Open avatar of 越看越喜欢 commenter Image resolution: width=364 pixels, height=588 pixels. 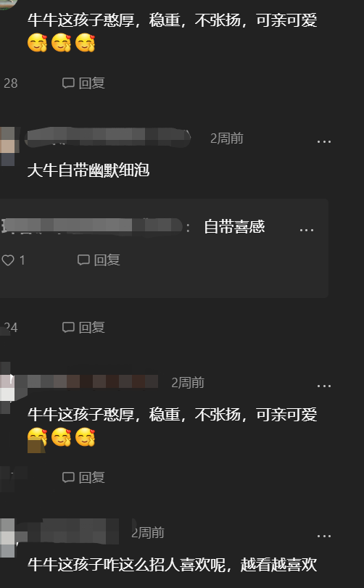click(7, 537)
